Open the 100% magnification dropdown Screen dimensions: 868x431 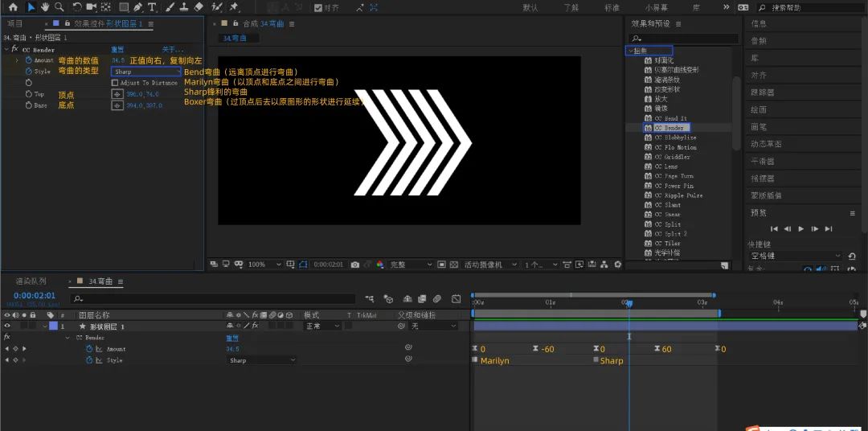[x=264, y=265]
